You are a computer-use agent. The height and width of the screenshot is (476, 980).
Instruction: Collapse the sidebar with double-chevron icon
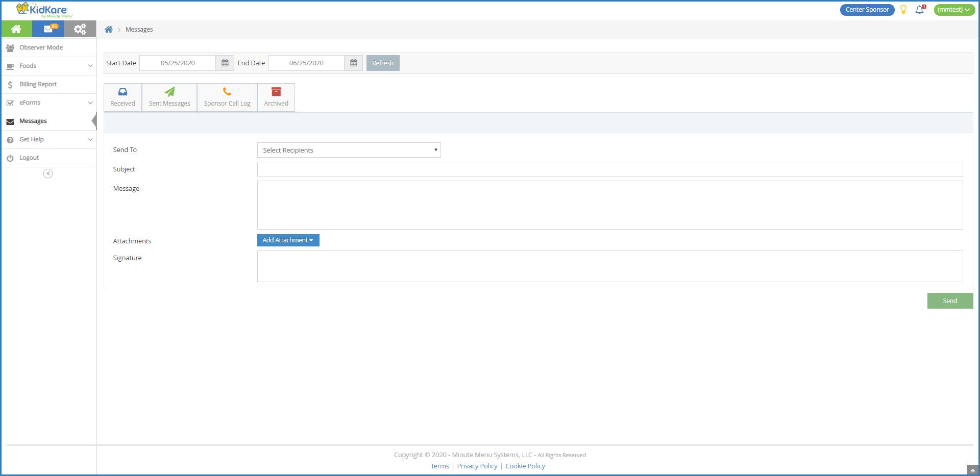click(x=48, y=173)
